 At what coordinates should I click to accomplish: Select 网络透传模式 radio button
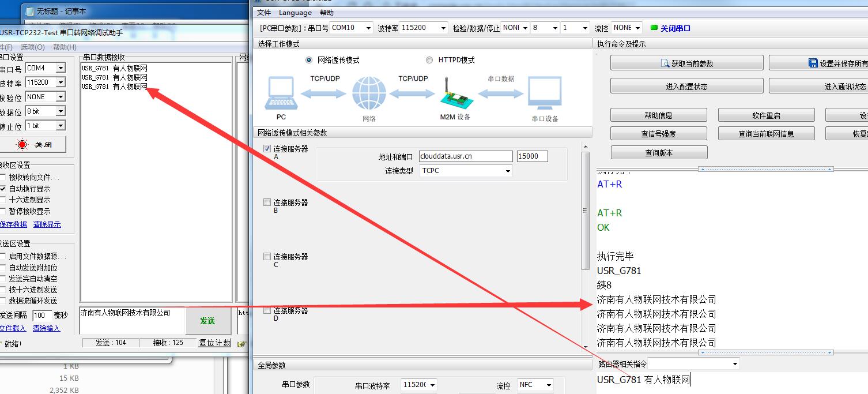[x=309, y=60]
